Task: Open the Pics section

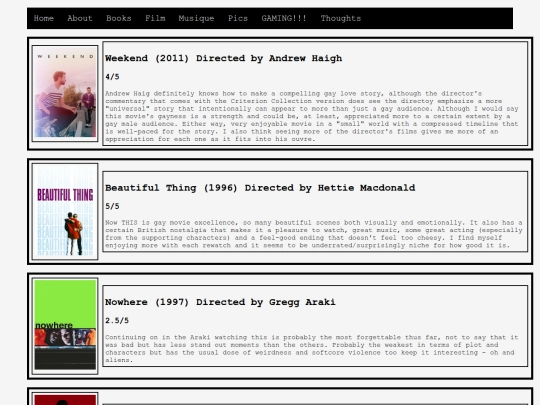Action: (238, 18)
